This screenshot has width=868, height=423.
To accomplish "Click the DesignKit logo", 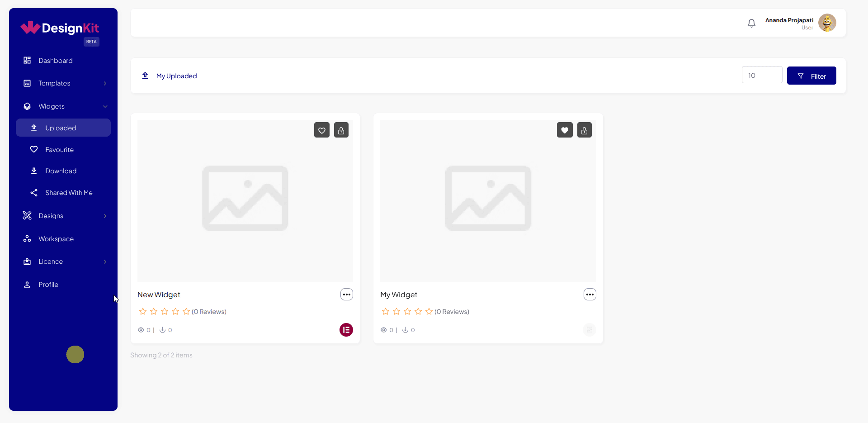I will pos(60,28).
